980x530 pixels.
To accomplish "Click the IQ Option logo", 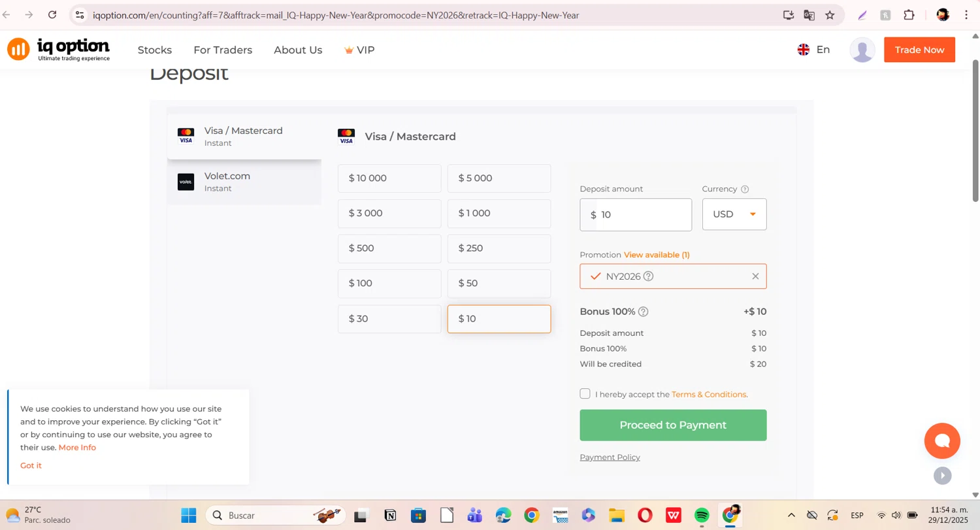I will pos(59,50).
